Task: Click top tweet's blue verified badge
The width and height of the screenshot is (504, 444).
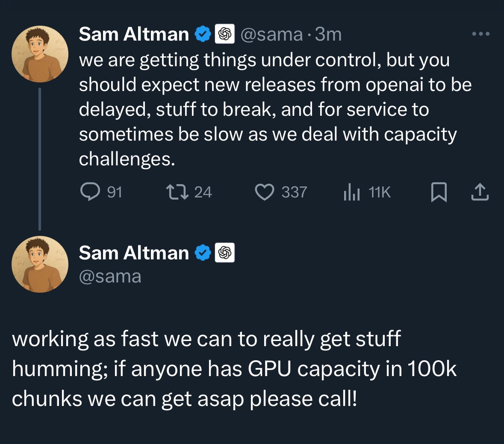Action: 203,34
